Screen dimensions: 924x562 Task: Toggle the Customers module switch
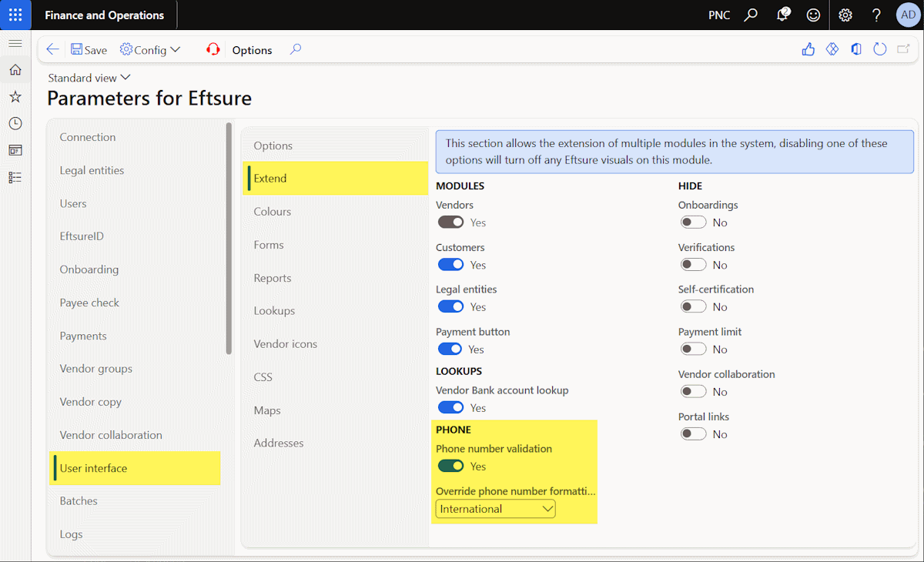coord(451,264)
